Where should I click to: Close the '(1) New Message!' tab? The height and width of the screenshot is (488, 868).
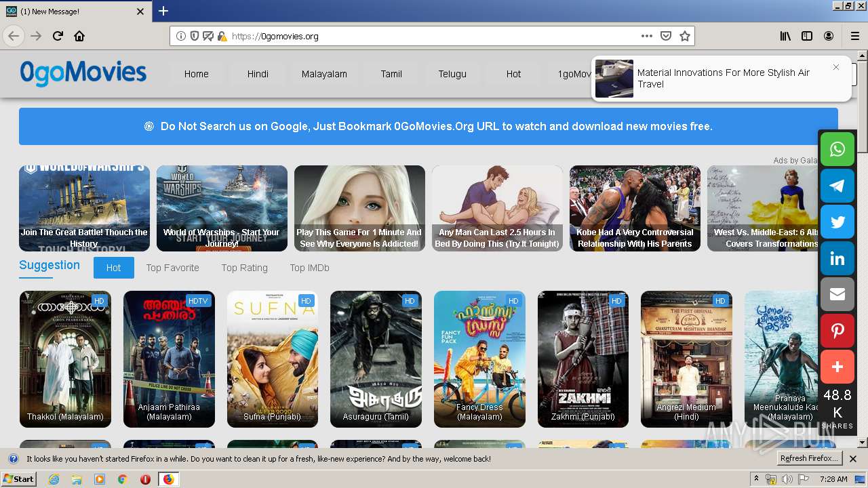point(140,12)
